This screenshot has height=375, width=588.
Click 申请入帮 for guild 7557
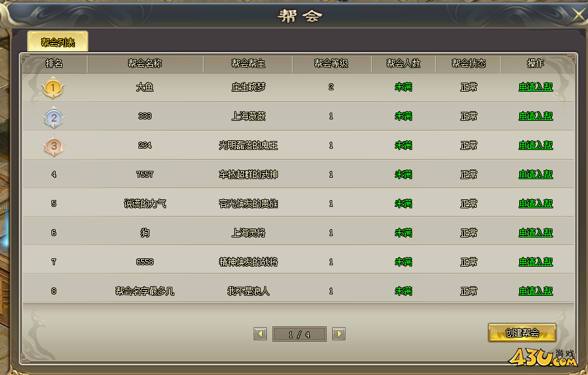pos(535,174)
